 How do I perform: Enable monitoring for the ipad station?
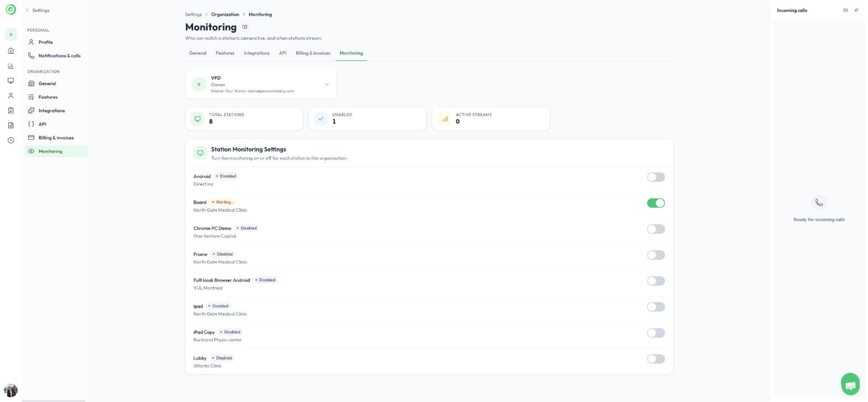656,307
